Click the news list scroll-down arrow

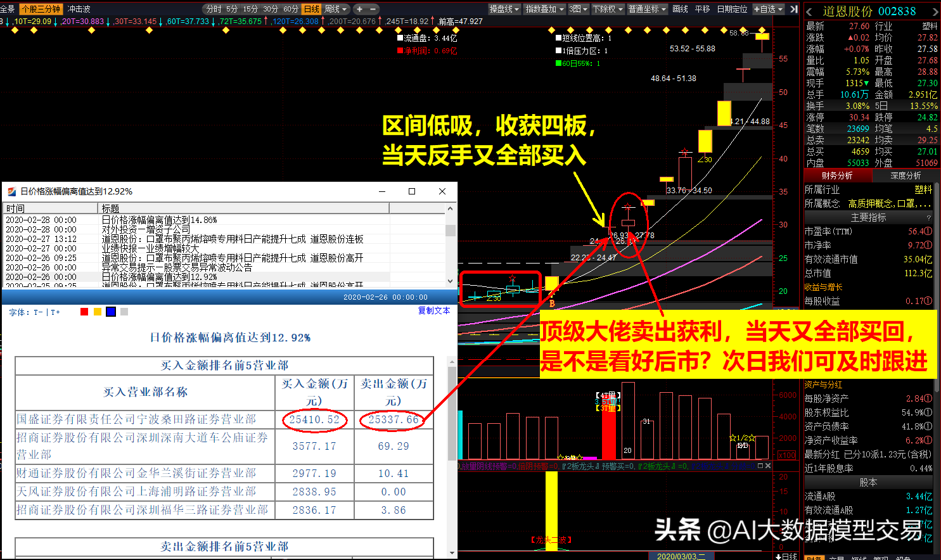(x=451, y=281)
